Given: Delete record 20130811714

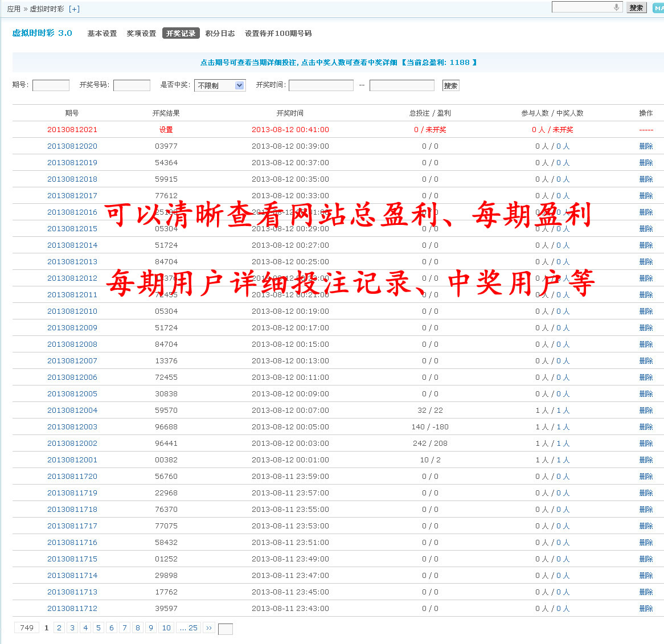Looking at the screenshot, I should (646, 576).
